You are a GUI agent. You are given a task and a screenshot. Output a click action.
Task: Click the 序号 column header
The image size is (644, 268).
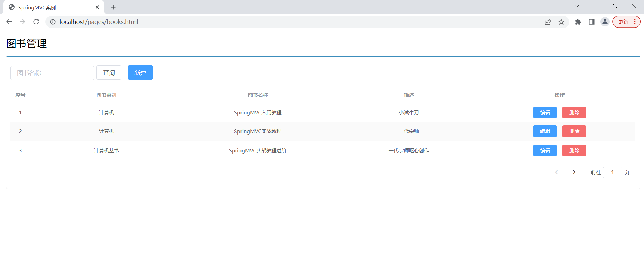click(x=20, y=95)
